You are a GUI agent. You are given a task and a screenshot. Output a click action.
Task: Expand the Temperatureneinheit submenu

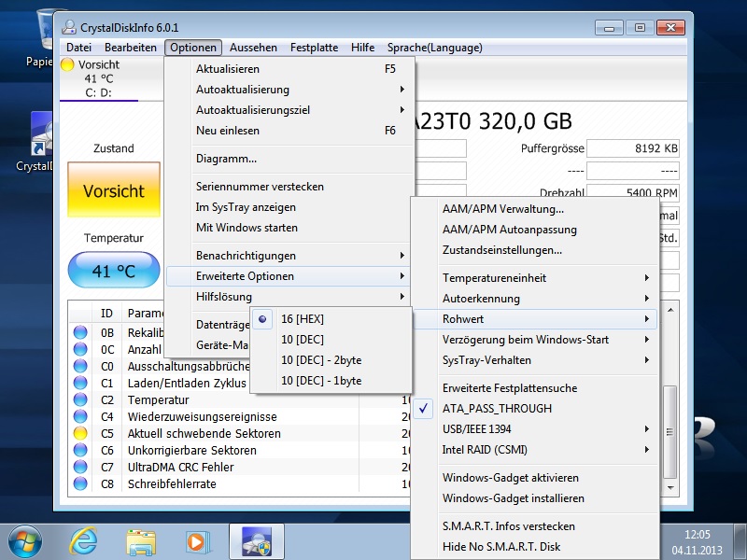pyautogui.click(x=535, y=278)
